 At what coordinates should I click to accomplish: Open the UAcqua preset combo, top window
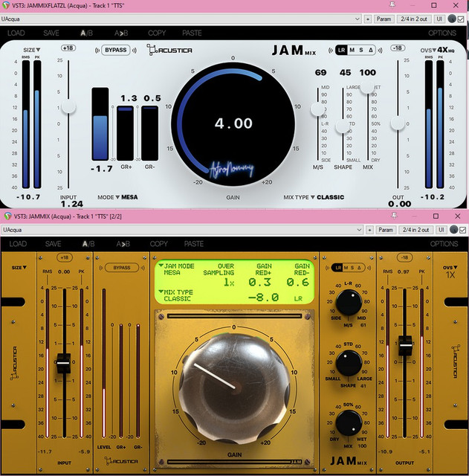click(x=180, y=19)
